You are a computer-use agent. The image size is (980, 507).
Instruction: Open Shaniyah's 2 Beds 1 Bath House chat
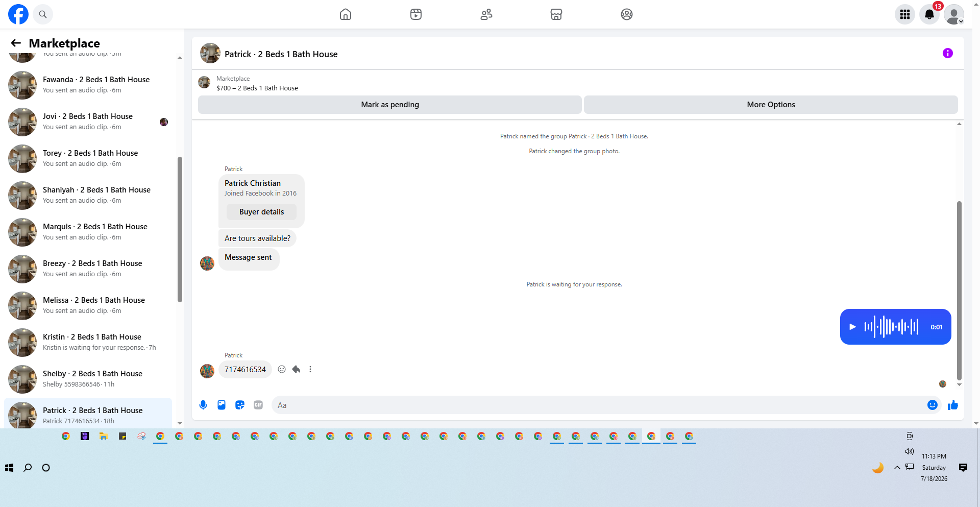click(x=88, y=195)
